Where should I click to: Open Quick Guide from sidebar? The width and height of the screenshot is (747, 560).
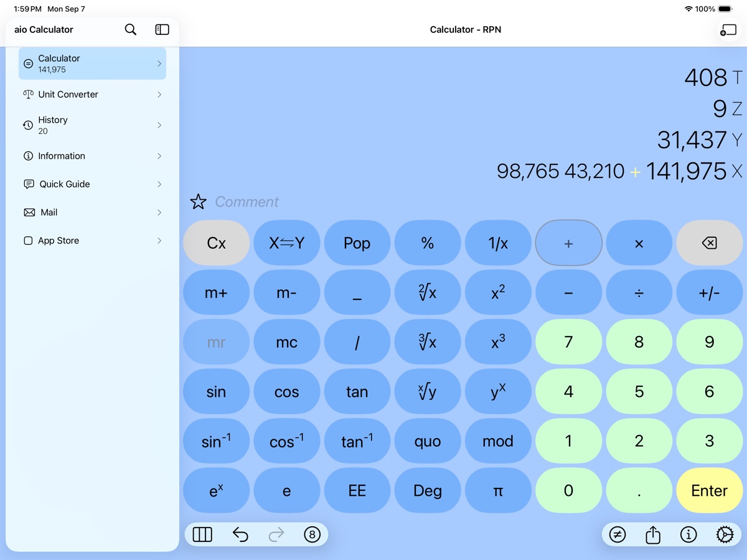92,184
